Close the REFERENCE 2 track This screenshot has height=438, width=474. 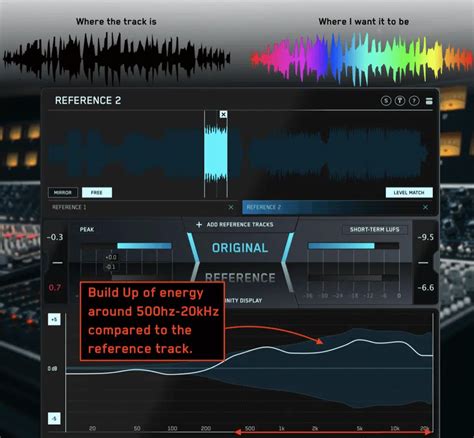pos(425,207)
